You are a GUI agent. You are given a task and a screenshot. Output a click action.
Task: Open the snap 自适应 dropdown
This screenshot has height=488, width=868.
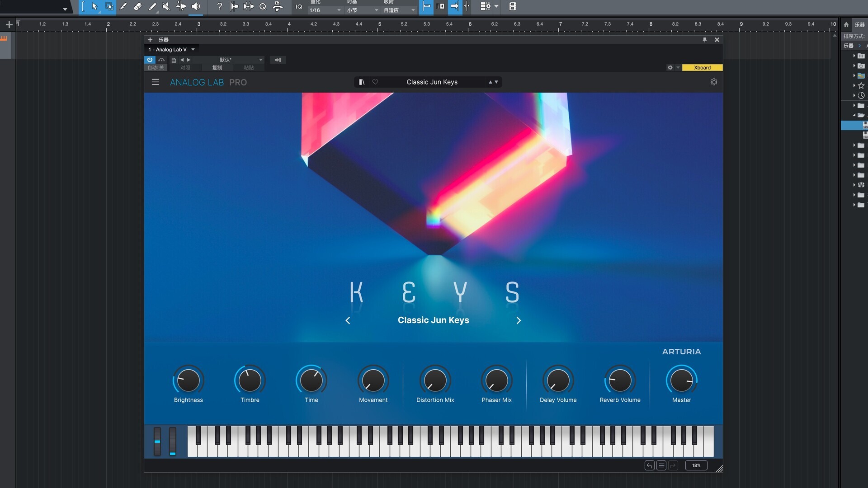click(x=399, y=10)
